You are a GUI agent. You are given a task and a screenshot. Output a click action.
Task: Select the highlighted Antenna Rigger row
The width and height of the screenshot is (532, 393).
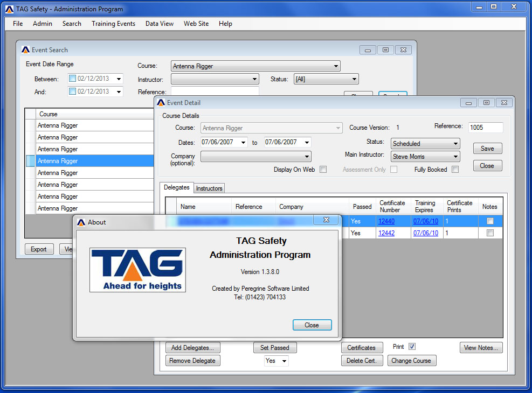coord(90,161)
